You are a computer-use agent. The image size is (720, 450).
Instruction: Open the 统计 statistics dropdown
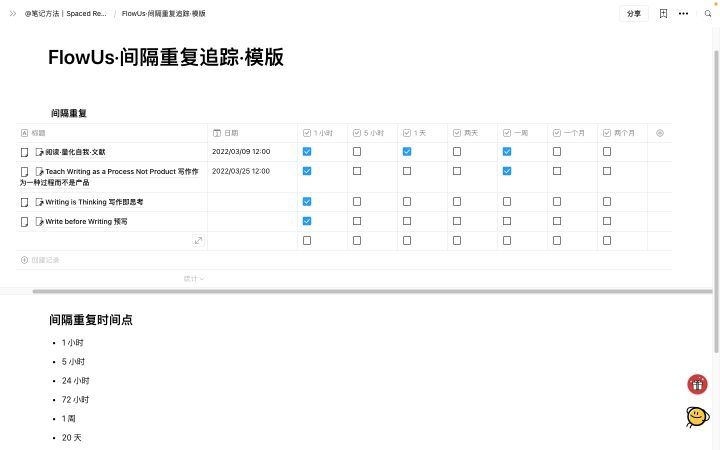(194, 279)
